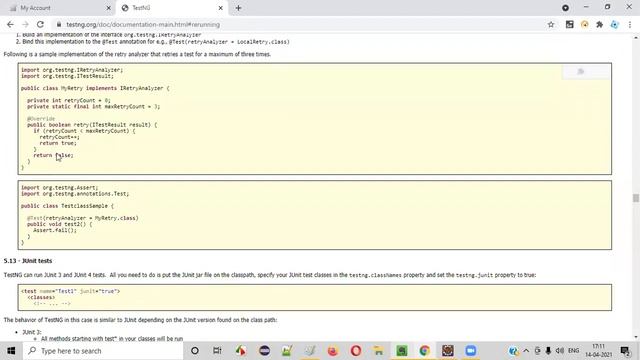This screenshot has height=360, width=640.
Task: Open the round orange extension icon
Action: tap(584, 24)
